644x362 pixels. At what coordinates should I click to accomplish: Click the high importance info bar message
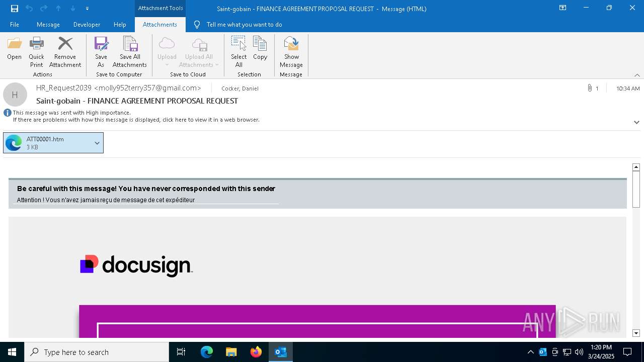tap(71, 113)
